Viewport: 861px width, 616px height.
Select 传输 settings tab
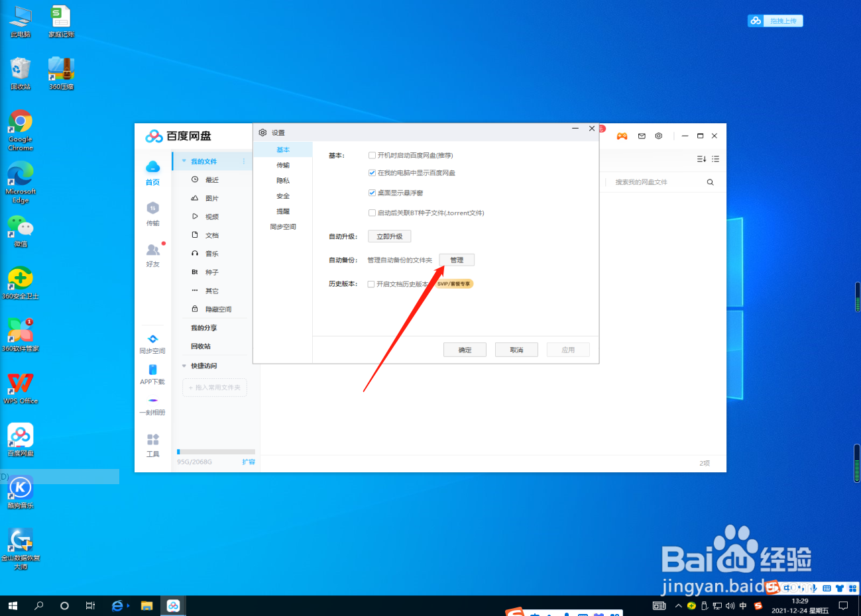pyautogui.click(x=283, y=165)
